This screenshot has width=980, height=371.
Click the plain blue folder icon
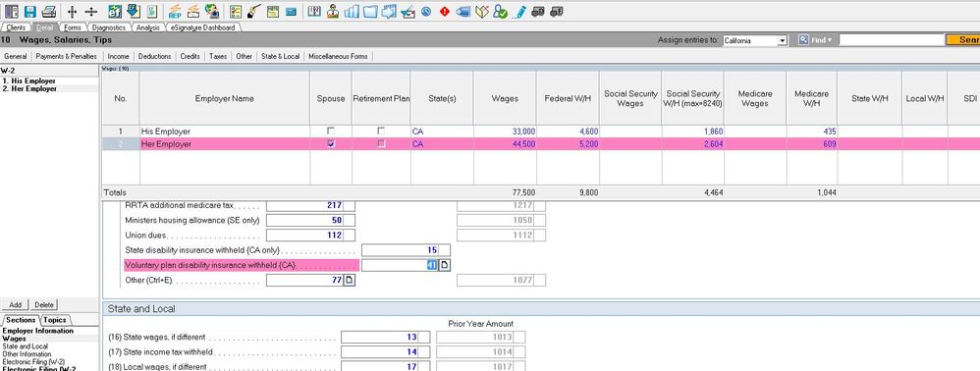coord(370,11)
